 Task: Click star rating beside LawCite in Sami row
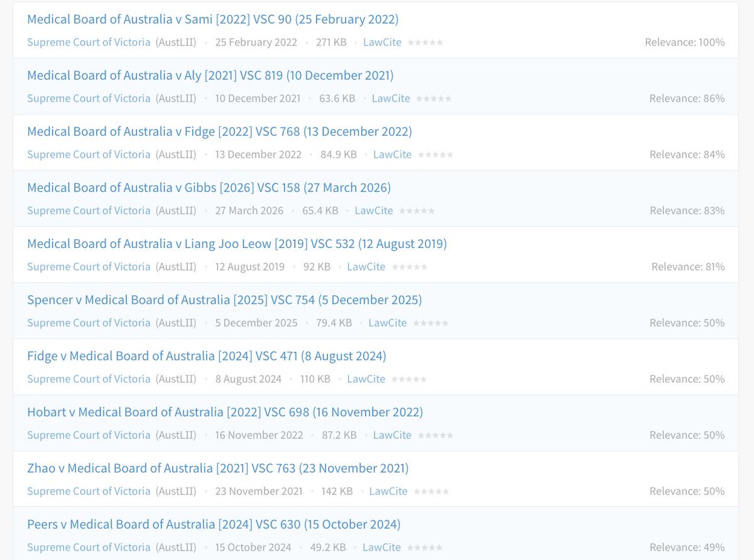(425, 43)
